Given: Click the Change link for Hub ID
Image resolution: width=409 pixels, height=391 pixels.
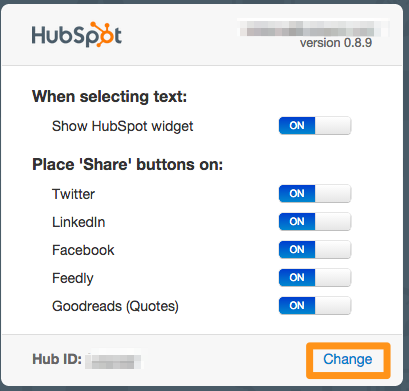Looking at the screenshot, I should tap(348, 359).
